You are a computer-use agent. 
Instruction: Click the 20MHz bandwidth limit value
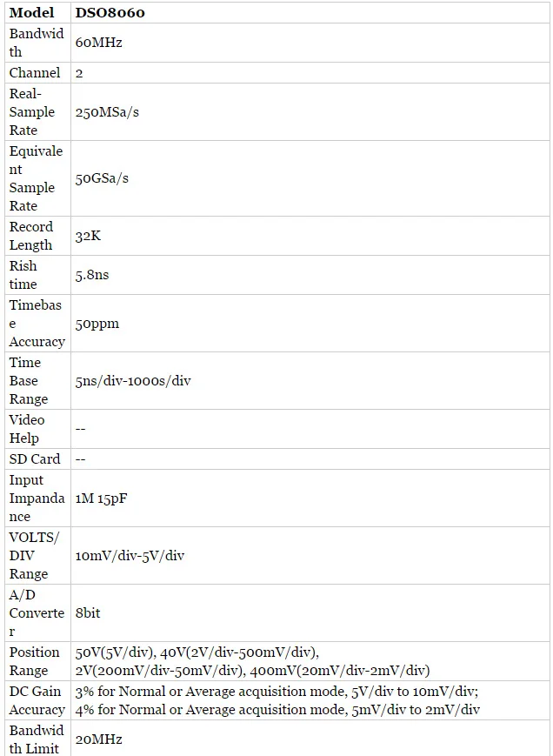(99, 739)
